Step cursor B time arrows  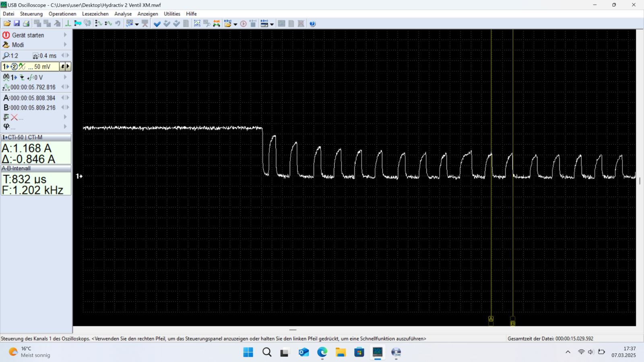tap(65, 107)
